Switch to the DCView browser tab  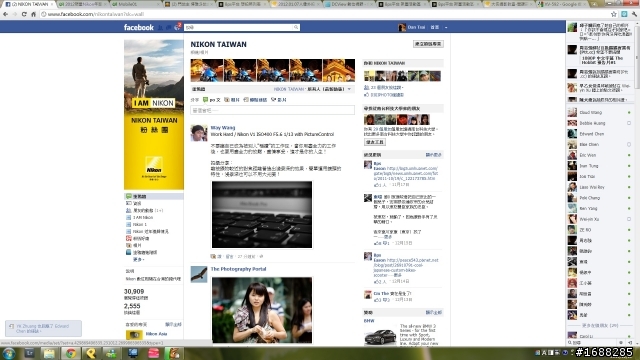coord(349,4)
